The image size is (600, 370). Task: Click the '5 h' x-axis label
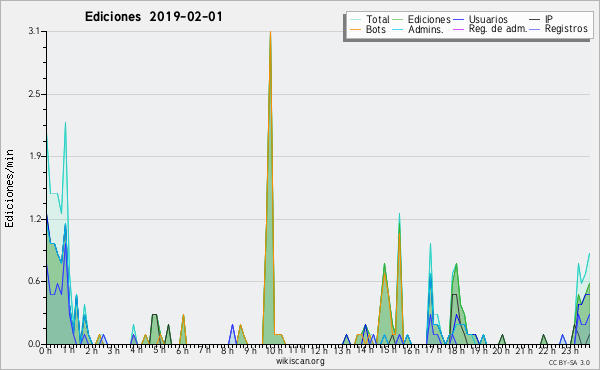point(159,350)
